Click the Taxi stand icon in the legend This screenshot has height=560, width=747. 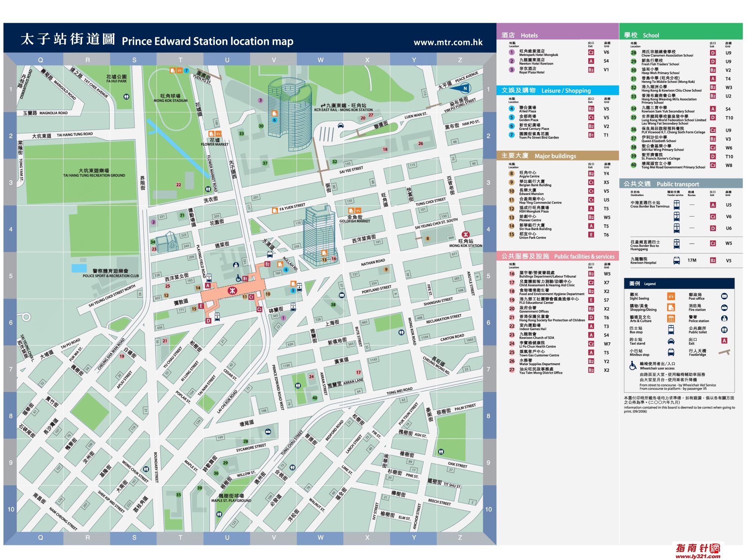pos(671,341)
